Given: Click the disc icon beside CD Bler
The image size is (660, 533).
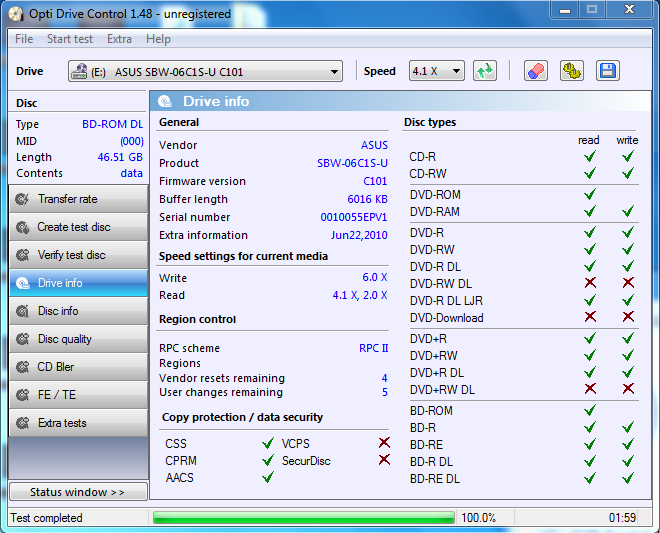Looking at the screenshot, I should coord(22,367).
